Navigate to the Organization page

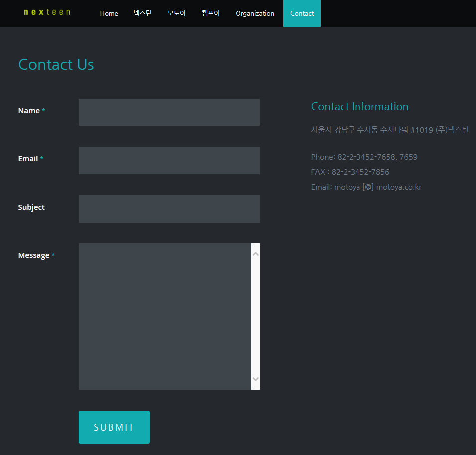click(255, 13)
